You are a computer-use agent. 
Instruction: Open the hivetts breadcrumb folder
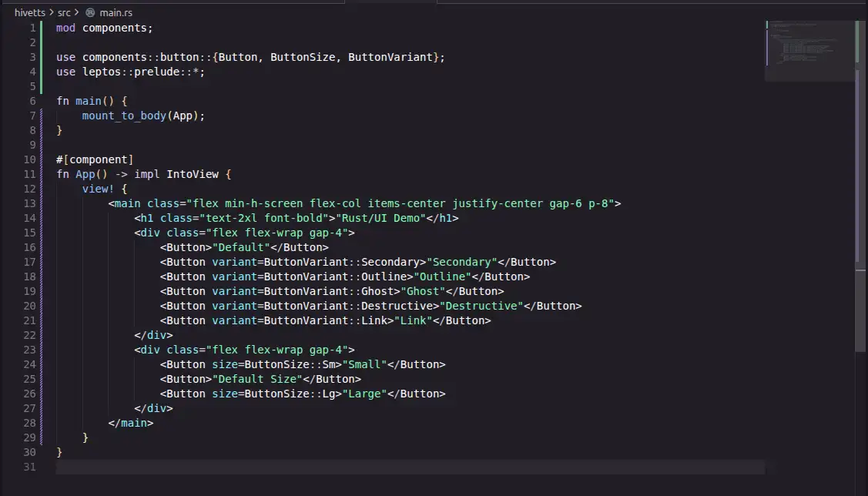click(30, 12)
